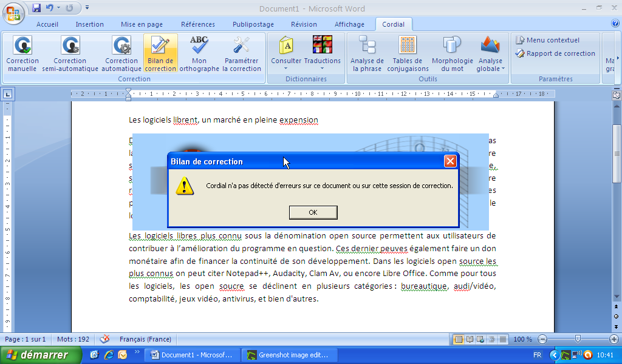Viewport: 622px width, 364px height.
Task: Expand hidden system tray icons
Action: pyautogui.click(x=555, y=355)
